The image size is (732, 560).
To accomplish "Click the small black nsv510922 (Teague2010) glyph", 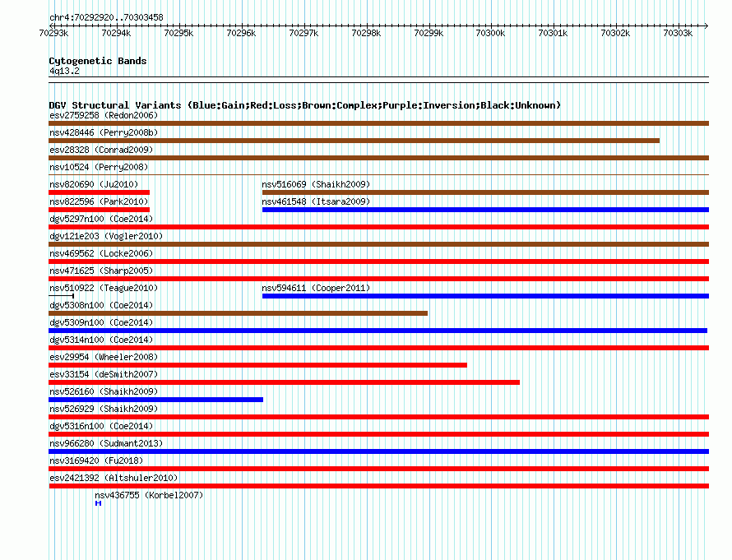I will coord(61,296).
